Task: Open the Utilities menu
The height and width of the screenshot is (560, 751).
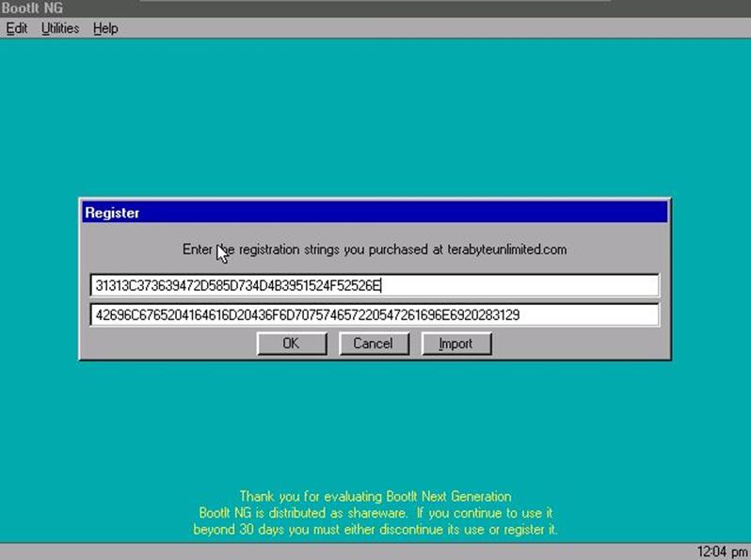Action: click(x=60, y=29)
